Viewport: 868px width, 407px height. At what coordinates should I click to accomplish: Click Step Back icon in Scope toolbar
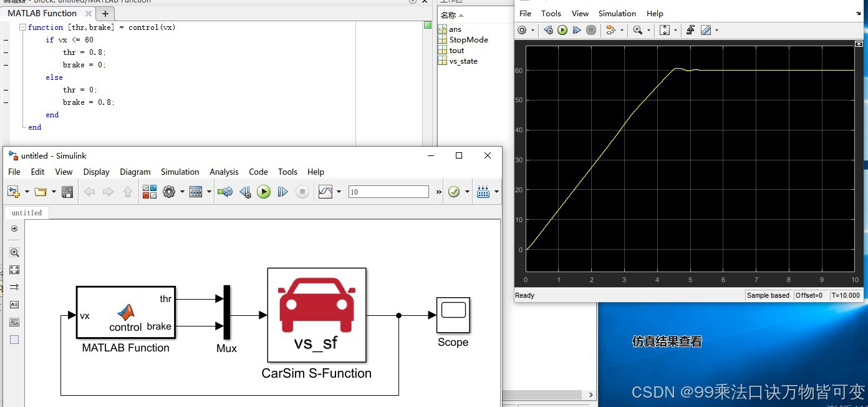coord(549,30)
